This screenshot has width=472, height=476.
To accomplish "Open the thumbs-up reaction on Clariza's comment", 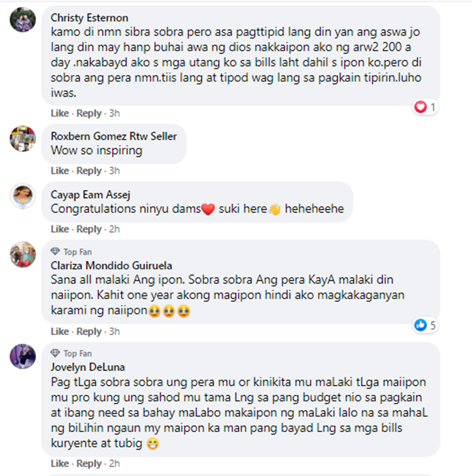I will click(x=425, y=326).
